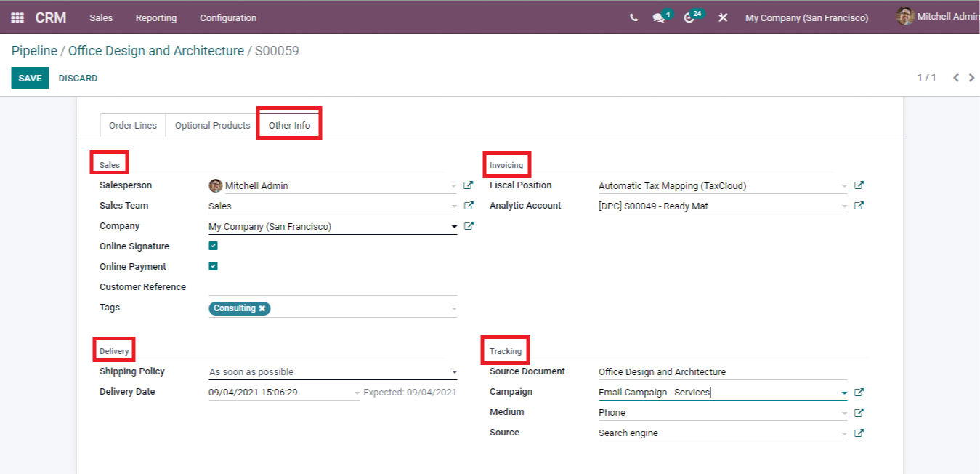Image resolution: width=980 pixels, height=474 pixels.
Task: Expand the Medium dropdown arrow
Action: click(844, 413)
